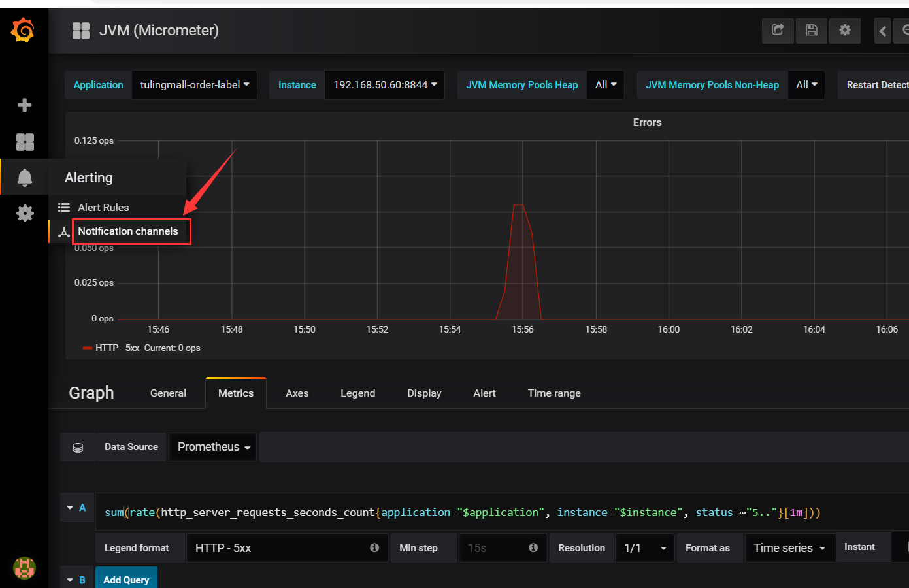Image resolution: width=909 pixels, height=588 pixels.
Task: Open the Legend tab
Action: point(358,393)
